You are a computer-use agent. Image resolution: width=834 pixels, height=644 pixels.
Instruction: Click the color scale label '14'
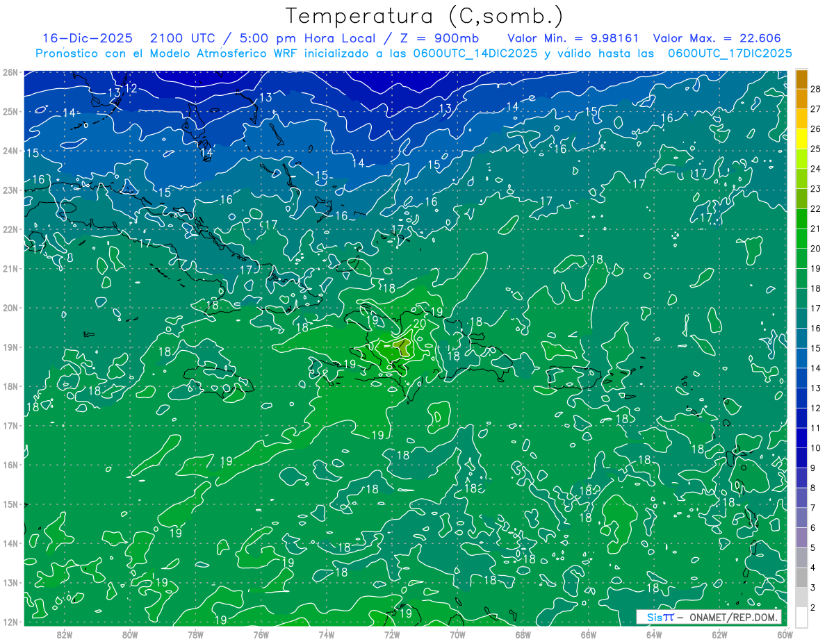pyautogui.click(x=815, y=368)
